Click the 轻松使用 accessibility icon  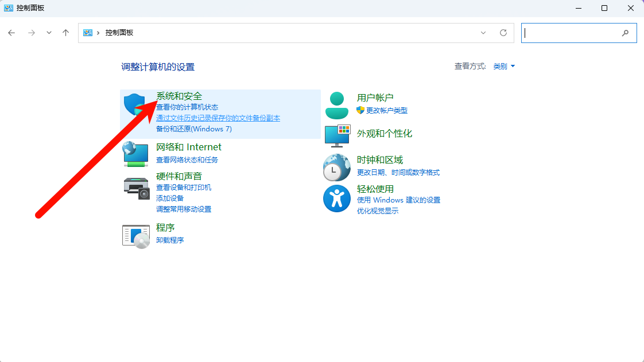pyautogui.click(x=337, y=198)
